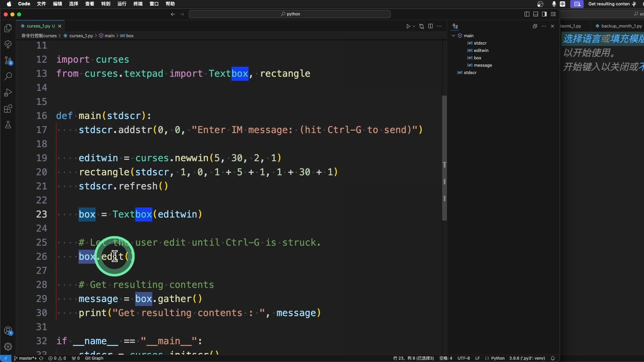Viewport: 644px width, 362px height.
Task: Toggle bottom panel visibility
Action: click(x=536, y=14)
